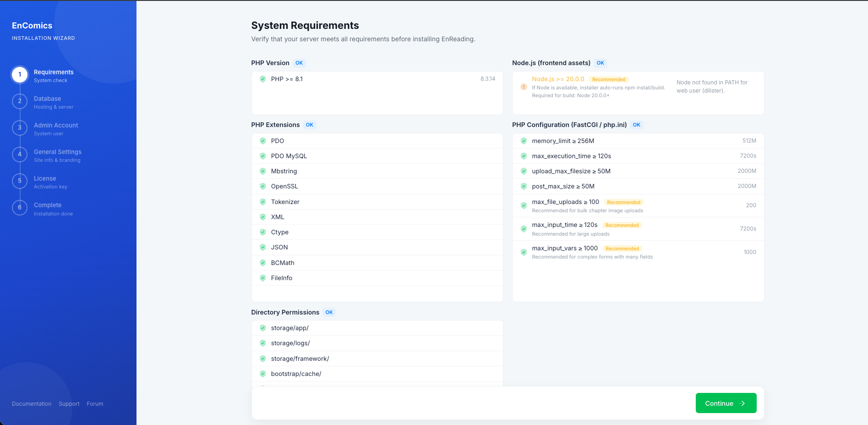
Task: Click the check icon beside upload_max_filesize ≥ 50M
Action: 524,171
